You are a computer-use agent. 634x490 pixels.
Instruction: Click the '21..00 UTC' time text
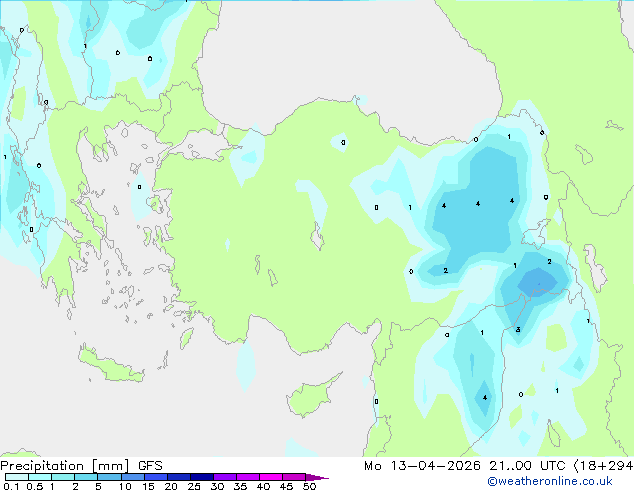coord(527,466)
